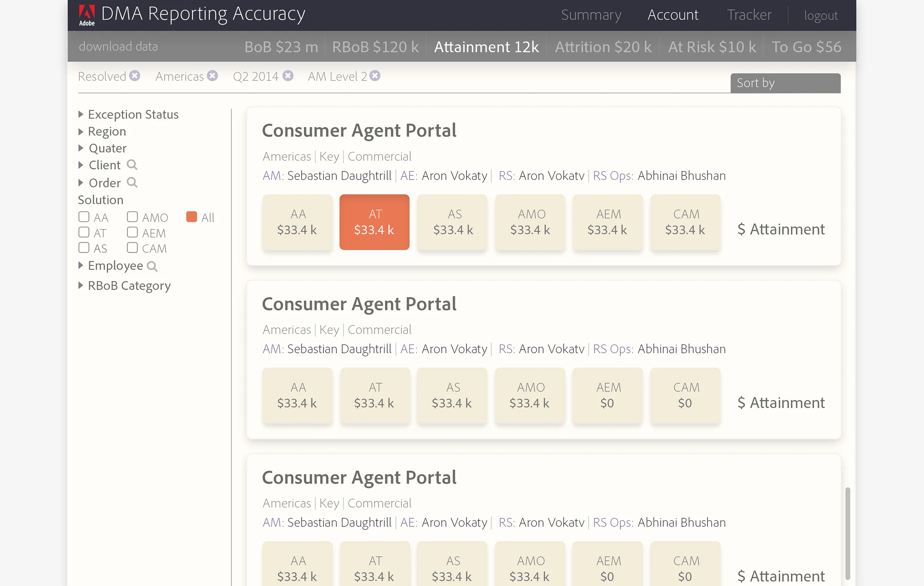
Task: Open the Order search
Action: (132, 183)
